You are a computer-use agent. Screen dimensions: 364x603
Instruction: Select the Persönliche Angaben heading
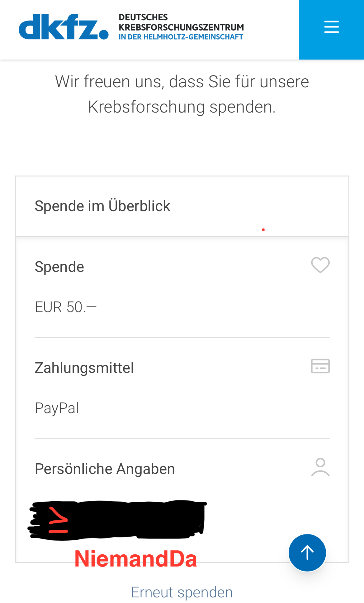105,469
